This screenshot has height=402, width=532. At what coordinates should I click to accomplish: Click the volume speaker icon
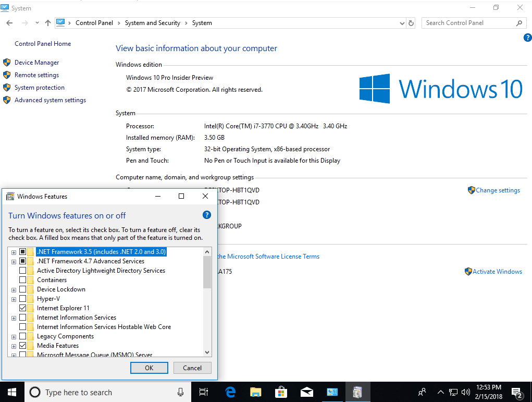(x=466, y=392)
